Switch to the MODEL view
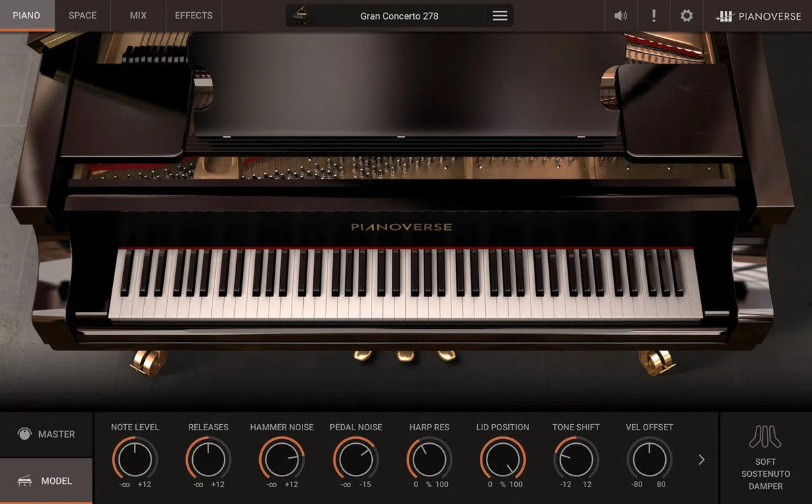The height and width of the screenshot is (504, 812). [x=47, y=480]
